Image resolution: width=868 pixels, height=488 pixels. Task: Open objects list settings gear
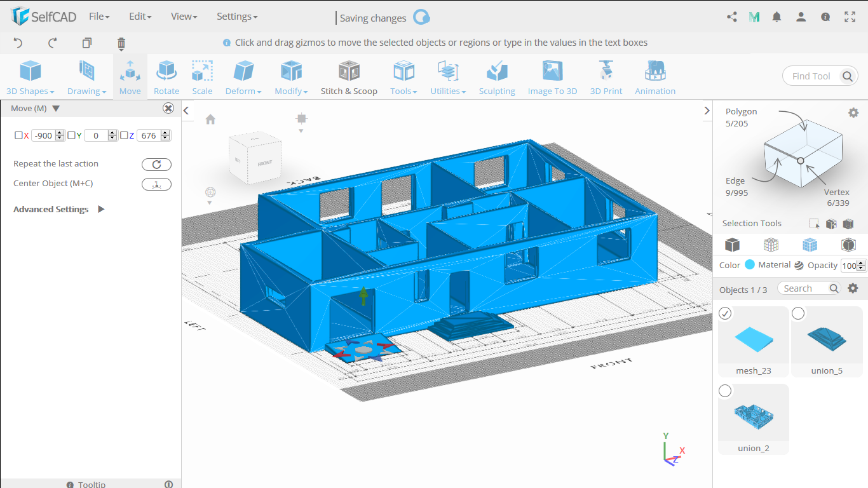(x=853, y=288)
